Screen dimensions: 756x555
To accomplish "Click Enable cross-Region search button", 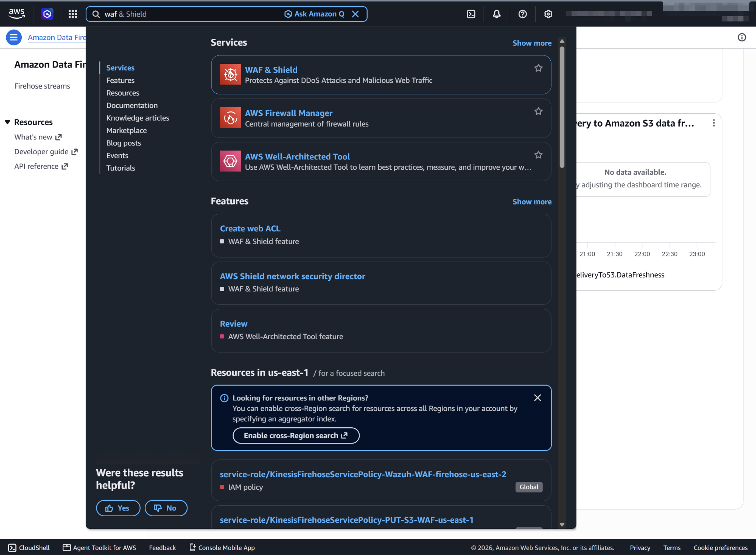I will 296,435.
